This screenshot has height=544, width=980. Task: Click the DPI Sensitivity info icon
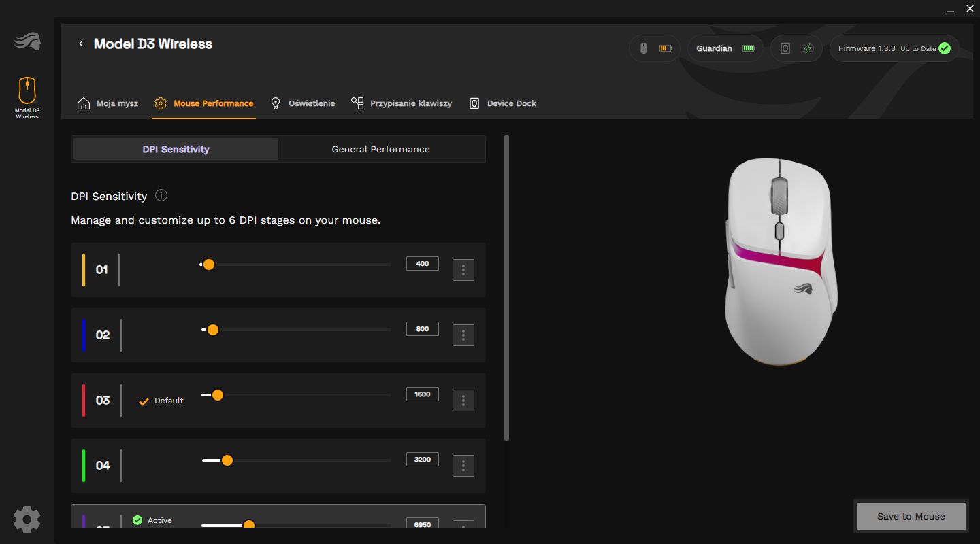tap(161, 196)
